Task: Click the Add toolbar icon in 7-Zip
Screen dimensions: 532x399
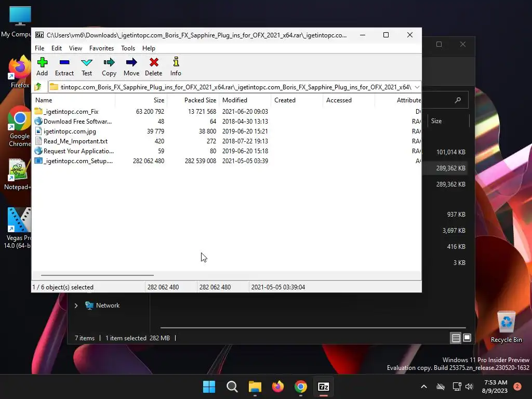Action: coord(42,66)
